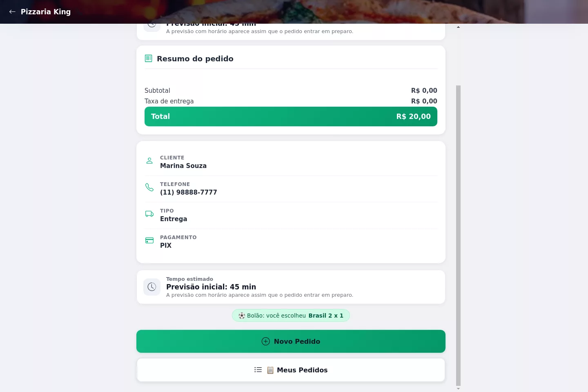Click the soccer ball icon in Bolão badge
This screenshot has height=392, width=588.
[242, 316]
